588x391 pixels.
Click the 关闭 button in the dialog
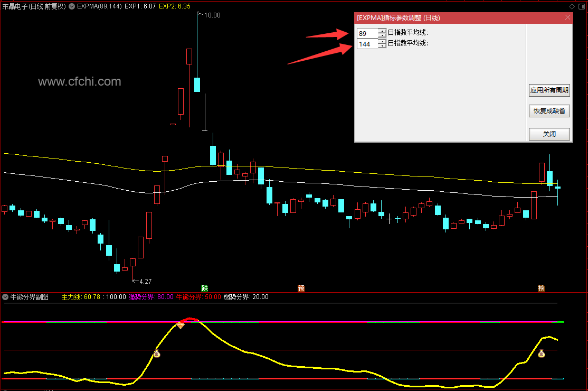(549, 134)
